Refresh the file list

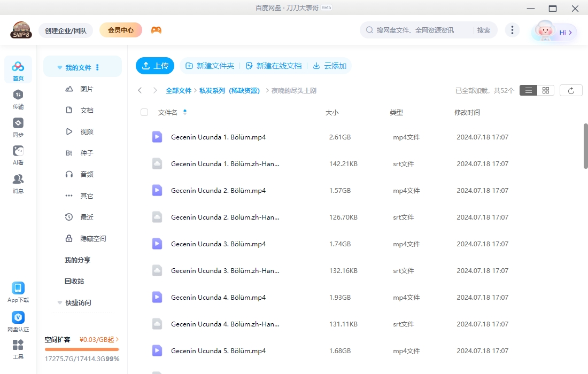571,90
